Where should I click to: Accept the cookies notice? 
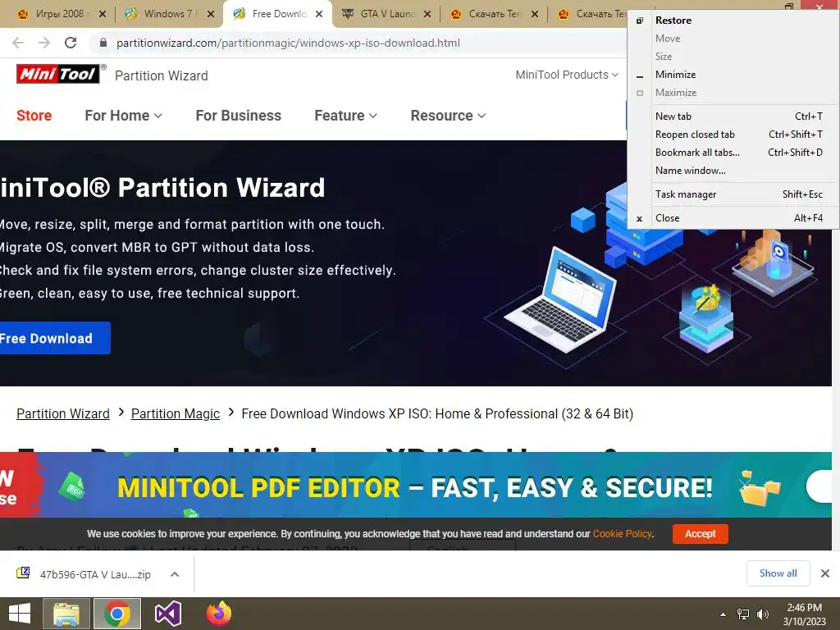point(701,533)
